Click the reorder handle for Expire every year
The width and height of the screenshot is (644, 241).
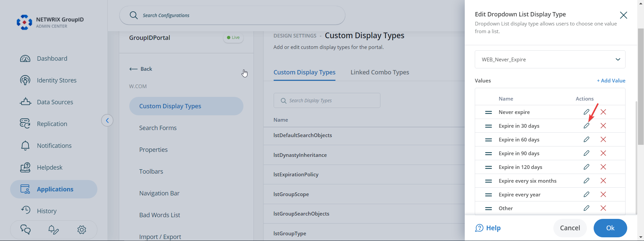pyautogui.click(x=489, y=195)
